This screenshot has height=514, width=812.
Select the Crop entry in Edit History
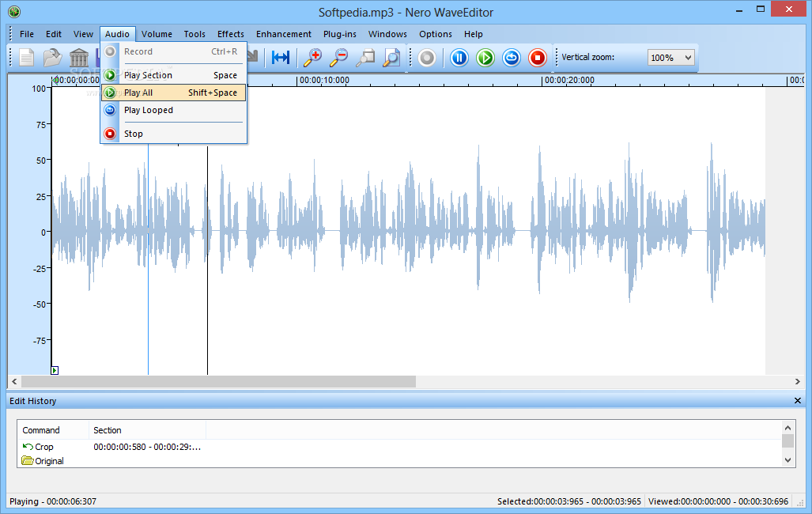click(x=43, y=447)
